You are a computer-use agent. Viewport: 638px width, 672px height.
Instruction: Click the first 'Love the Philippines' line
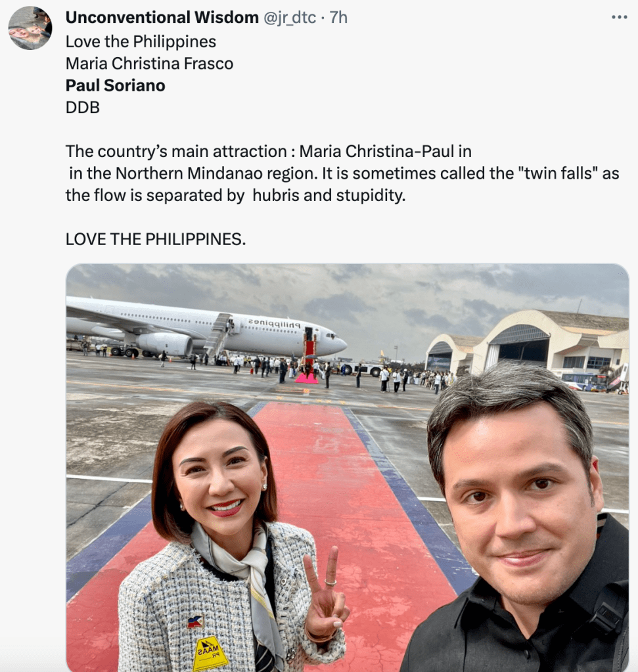point(141,41)
